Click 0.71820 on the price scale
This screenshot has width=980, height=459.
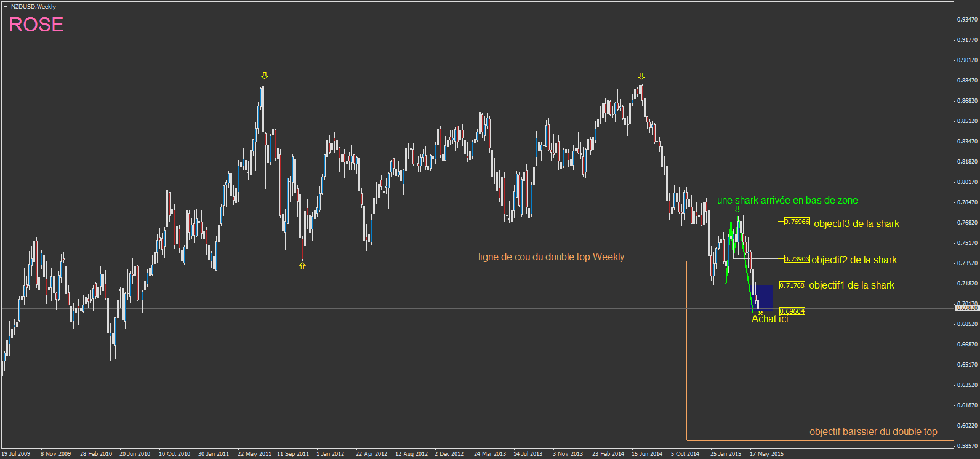(966, 284)
